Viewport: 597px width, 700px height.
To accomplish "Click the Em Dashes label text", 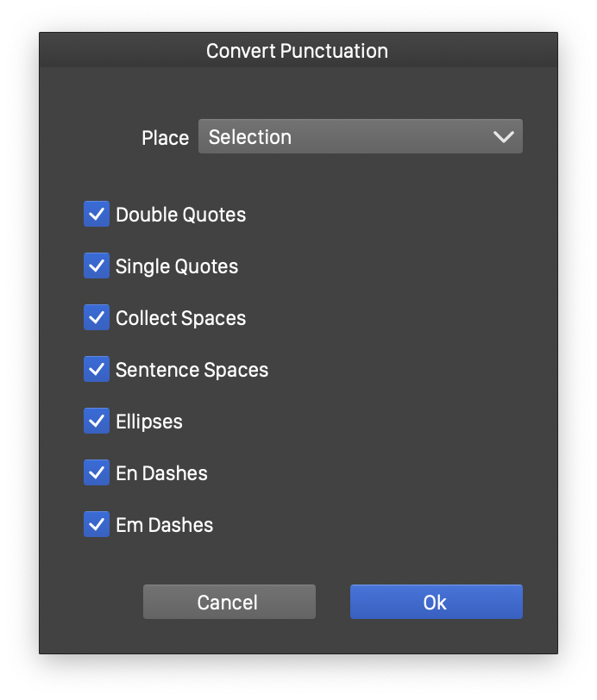I will [164, 525].
